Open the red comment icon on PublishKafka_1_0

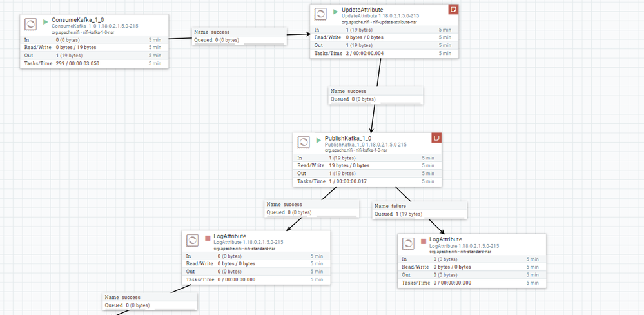click(x=436, y=137)
